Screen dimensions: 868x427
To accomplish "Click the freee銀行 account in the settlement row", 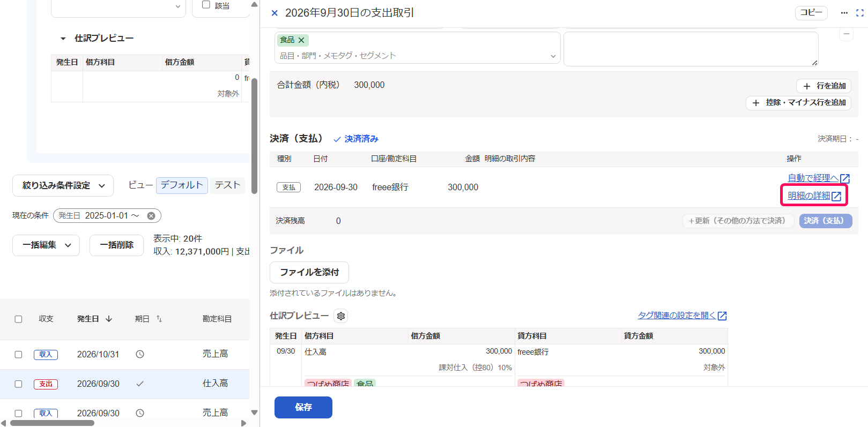I will pos(390,188).
